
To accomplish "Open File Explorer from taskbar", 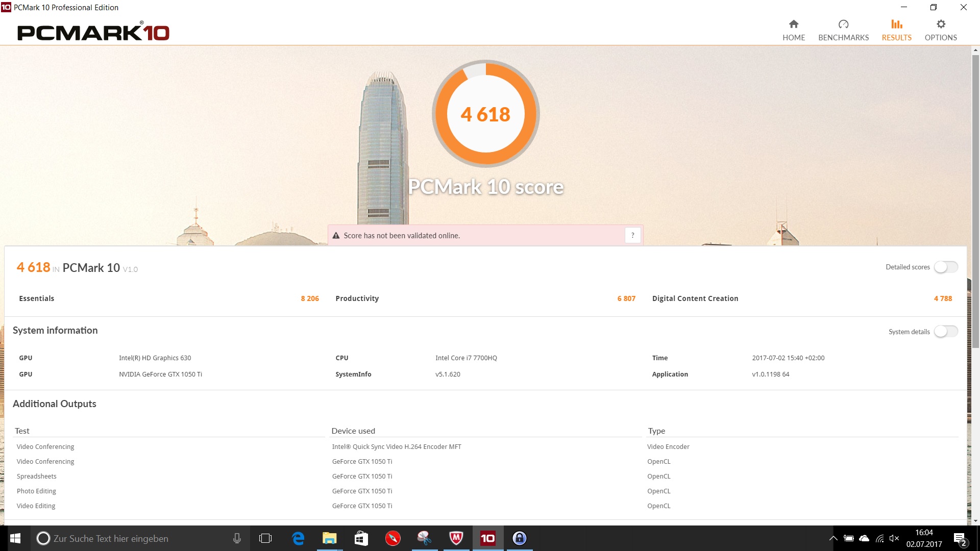I will (330, 538).
